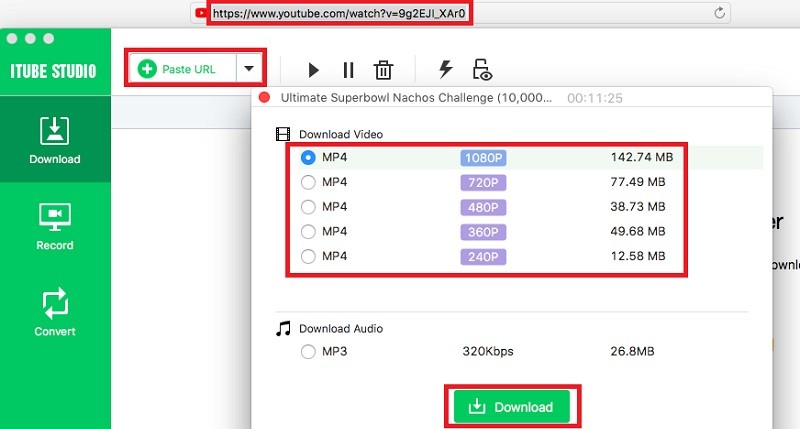
Task: Click the 480P quality badge
Action: (483, 207)
